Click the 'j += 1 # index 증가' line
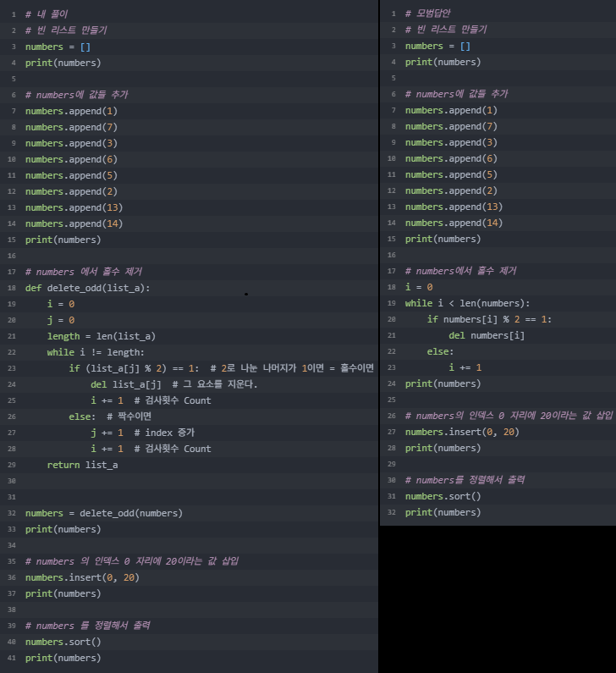This screenshot has width=616, height=673. point(143,433)
